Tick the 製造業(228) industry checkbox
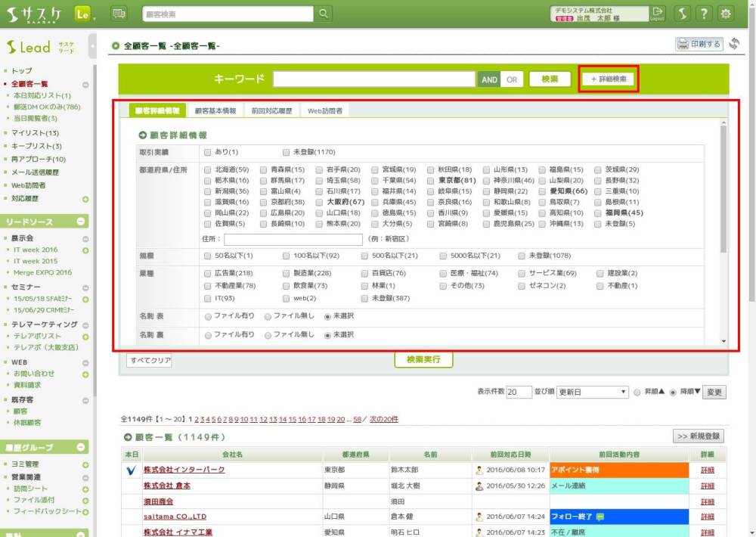Viewport: 756px width, 537px height. (287, 273)
